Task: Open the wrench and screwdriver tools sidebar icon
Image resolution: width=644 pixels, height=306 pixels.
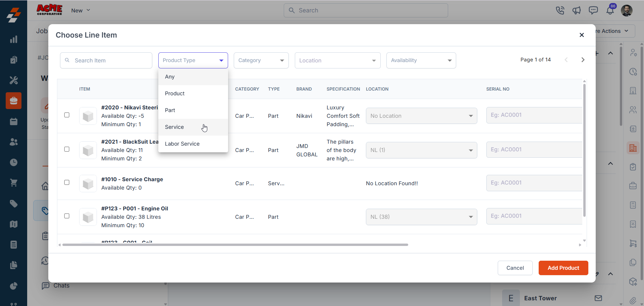Action: 14,80
